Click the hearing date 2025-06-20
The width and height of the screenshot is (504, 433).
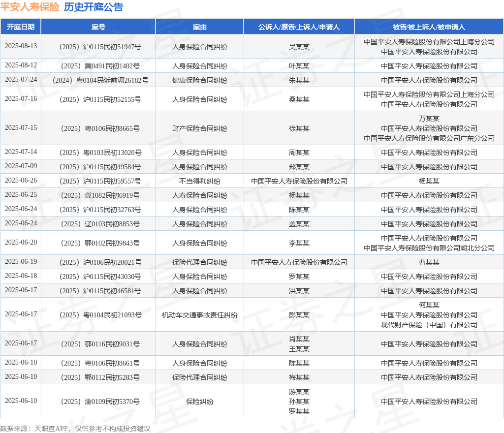point(21,242)
